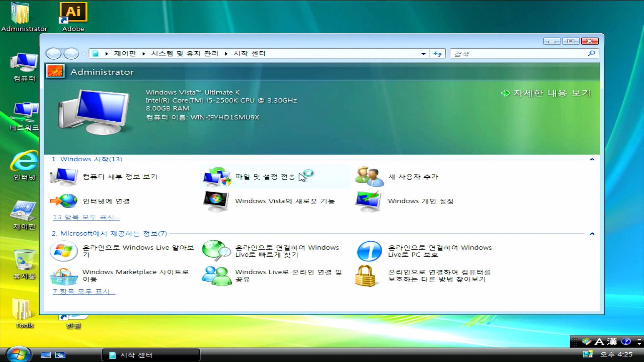This screenshot has height=362, width=644.
Task: Click '시스템 및 유지 관리' breadcrumb item
Action: pos(184,54)
